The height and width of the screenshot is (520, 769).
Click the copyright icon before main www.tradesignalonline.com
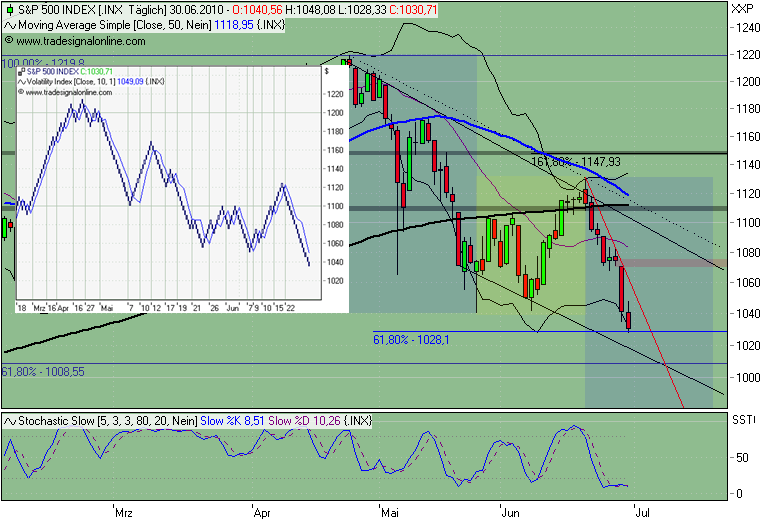9,41
